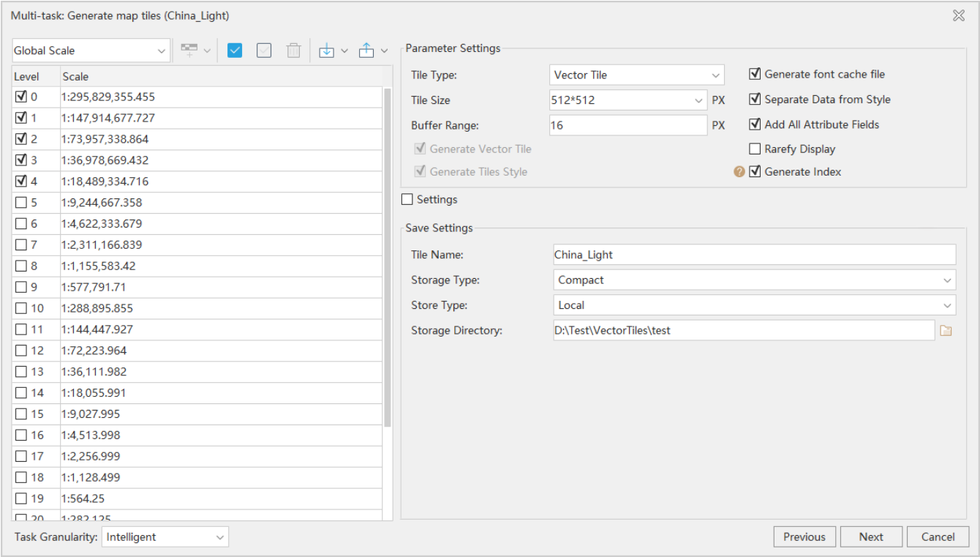The height and width of the screenshot is (557, 980).
Task: Toggle Generate font cache file checkbox
Action: 755,74
